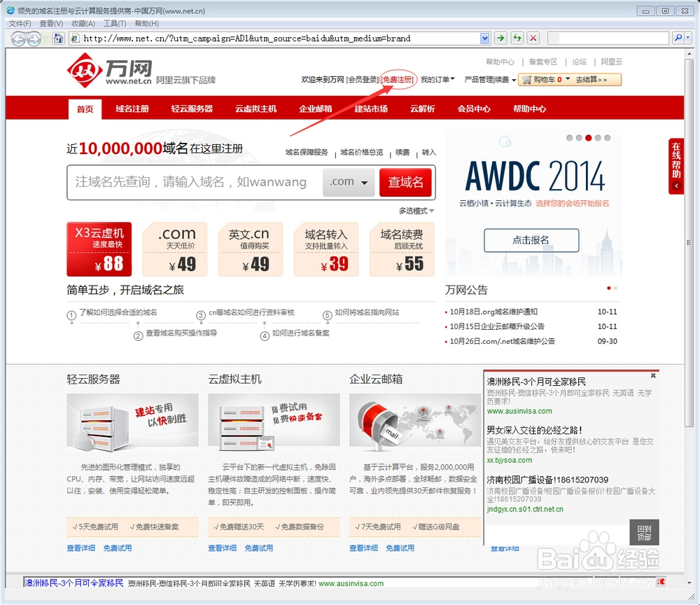The image size is (700, 605).
Task: Open the 工具(T) menu
Action: pos(115,24)
